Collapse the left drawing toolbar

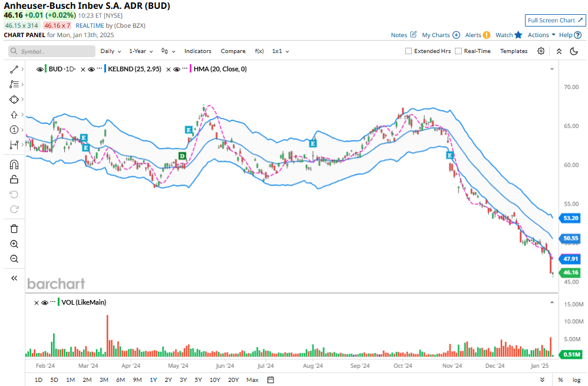pyautogui.click(x=14, y=278)
